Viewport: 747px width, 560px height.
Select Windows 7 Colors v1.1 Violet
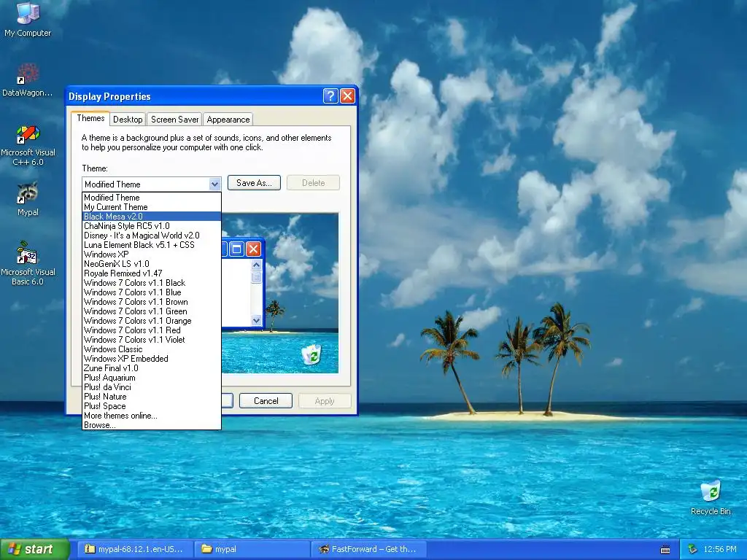(152, 340)
